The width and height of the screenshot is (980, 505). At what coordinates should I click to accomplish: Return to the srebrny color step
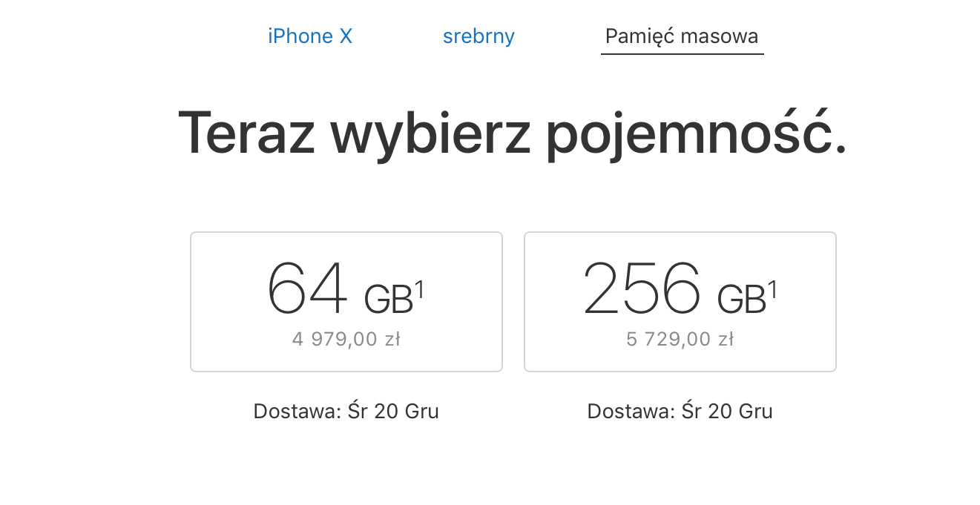479,36
